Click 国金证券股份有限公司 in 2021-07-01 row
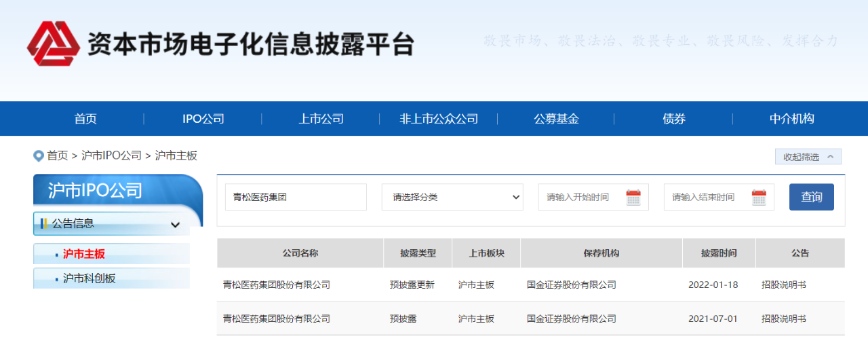868x347 pixels. point(572,318)
